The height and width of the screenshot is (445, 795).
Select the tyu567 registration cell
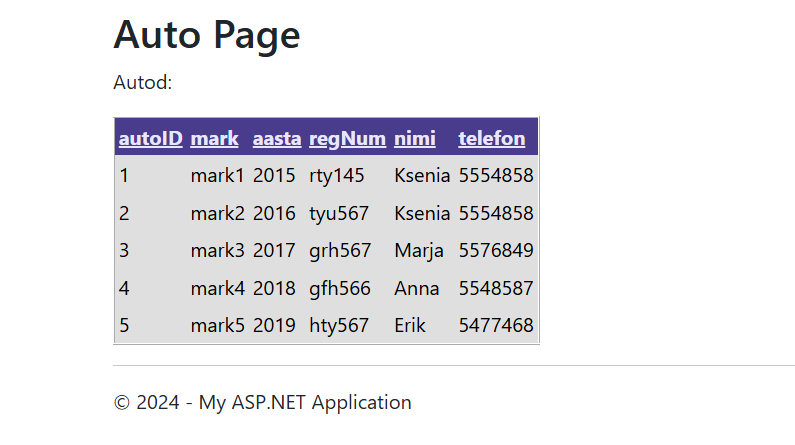tap(339, 214)
